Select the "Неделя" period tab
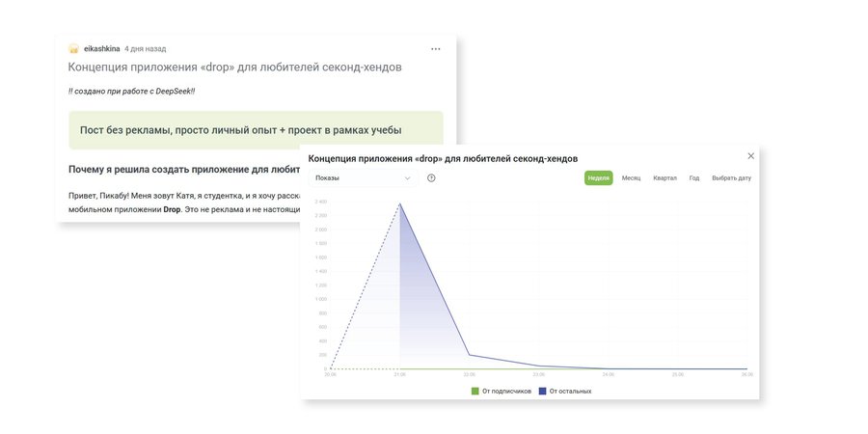The width and height of the screenshot is (868, 434). (x=598, y=178)
